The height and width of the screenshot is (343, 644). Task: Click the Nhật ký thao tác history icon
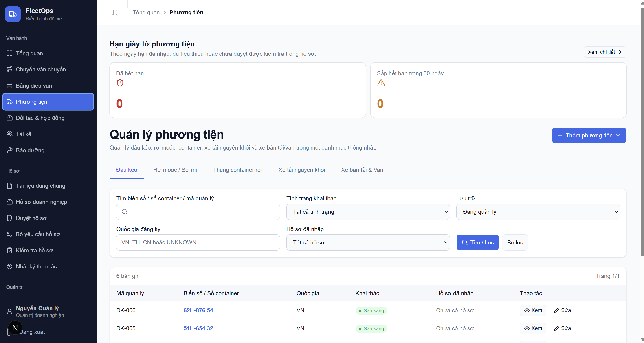coord(9,266)
